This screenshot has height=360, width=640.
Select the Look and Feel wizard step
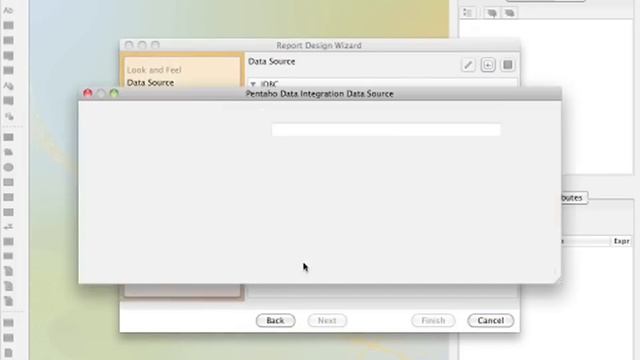point(154,70)
